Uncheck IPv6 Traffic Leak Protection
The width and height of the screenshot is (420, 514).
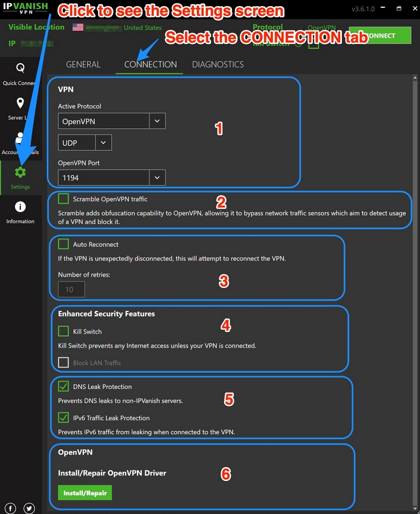[63, 418]
